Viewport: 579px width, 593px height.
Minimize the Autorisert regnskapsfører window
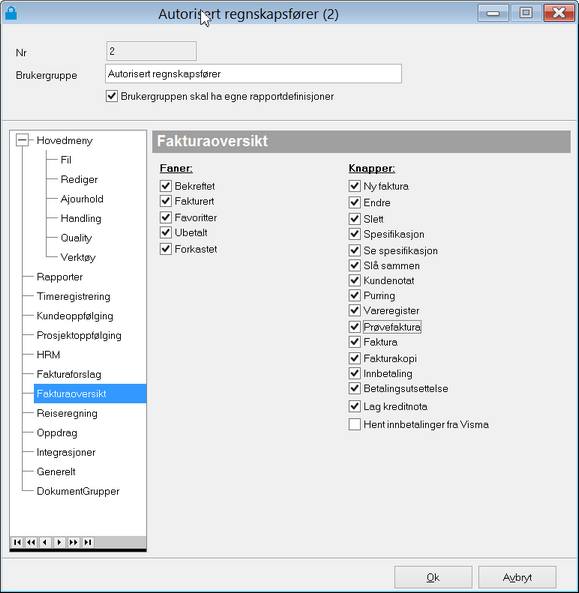click(493, 13)
